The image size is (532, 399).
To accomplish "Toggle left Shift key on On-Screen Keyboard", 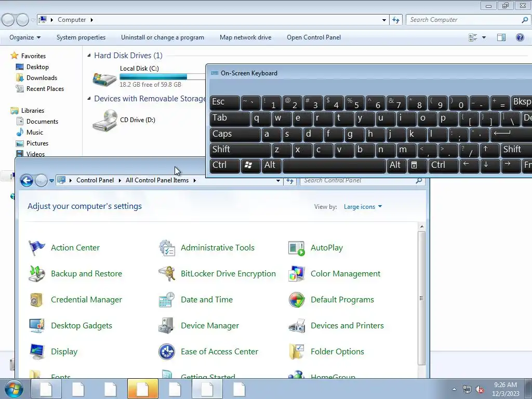I will [240, 150].
